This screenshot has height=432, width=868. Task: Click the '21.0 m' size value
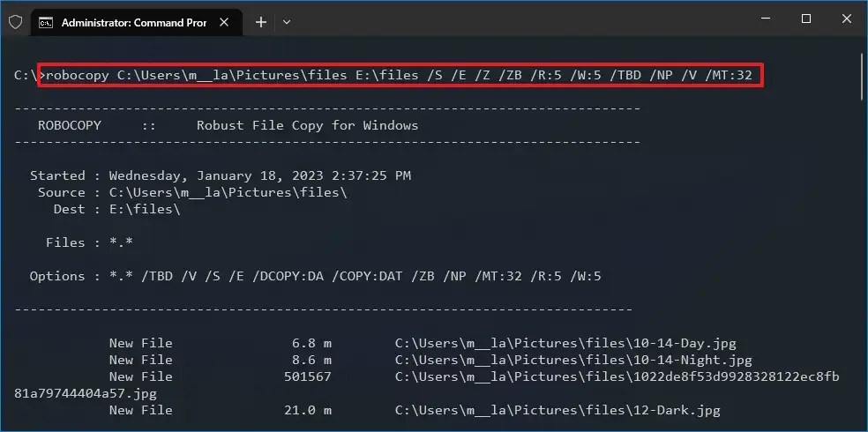tap(308, 411)
